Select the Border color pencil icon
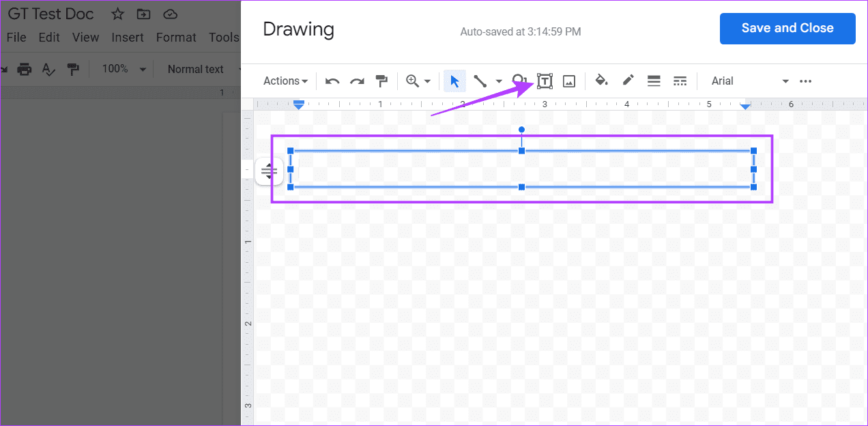Image resolution: width=868 pixels, height=426 pixels. [628, 81]
